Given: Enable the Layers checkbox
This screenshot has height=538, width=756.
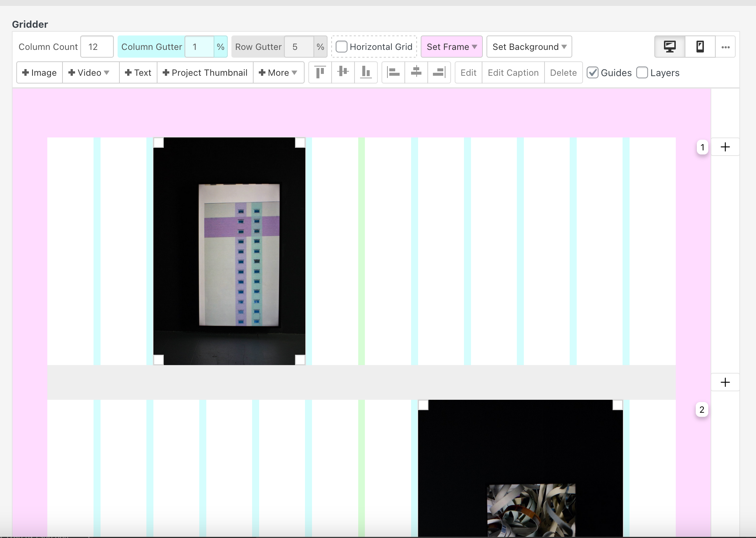Looking at the screenshot, I should point(642,73).
